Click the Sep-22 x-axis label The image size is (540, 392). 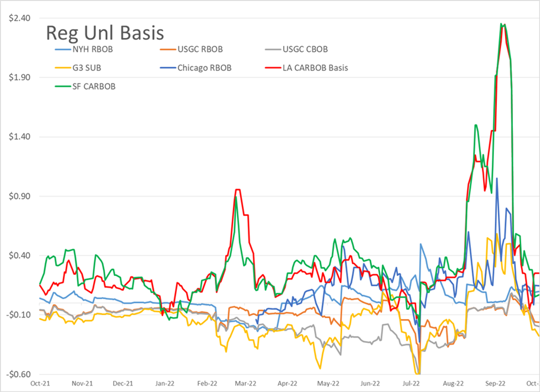point(495,383)
